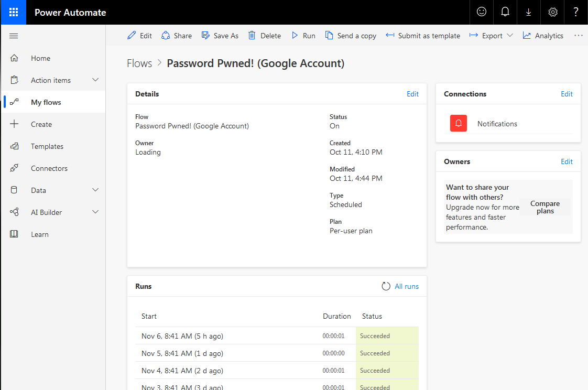Open Connectors in the sidebar
Viewport: 588px width, 390px height.
click(x=55, y=168)
